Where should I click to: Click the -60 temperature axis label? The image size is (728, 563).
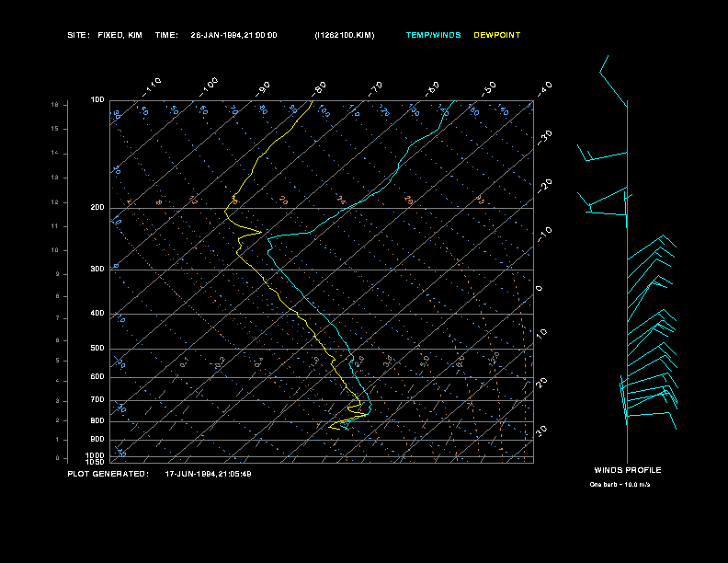coord(432,89)
